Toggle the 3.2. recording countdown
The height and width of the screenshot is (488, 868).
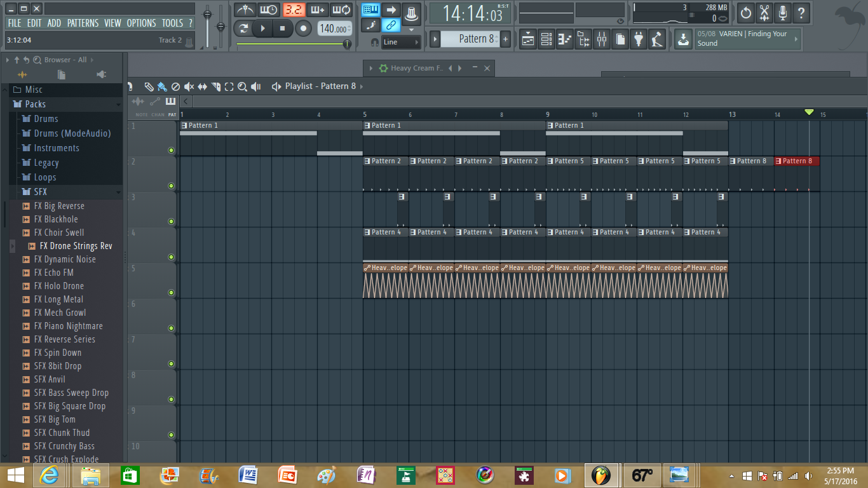point(294,10)
